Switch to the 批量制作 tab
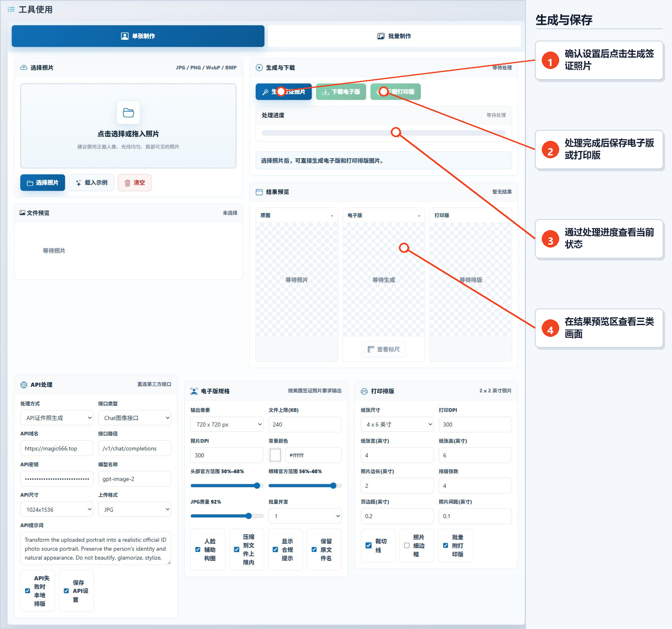Screen dimensions: 672x629 click(394, 36)
